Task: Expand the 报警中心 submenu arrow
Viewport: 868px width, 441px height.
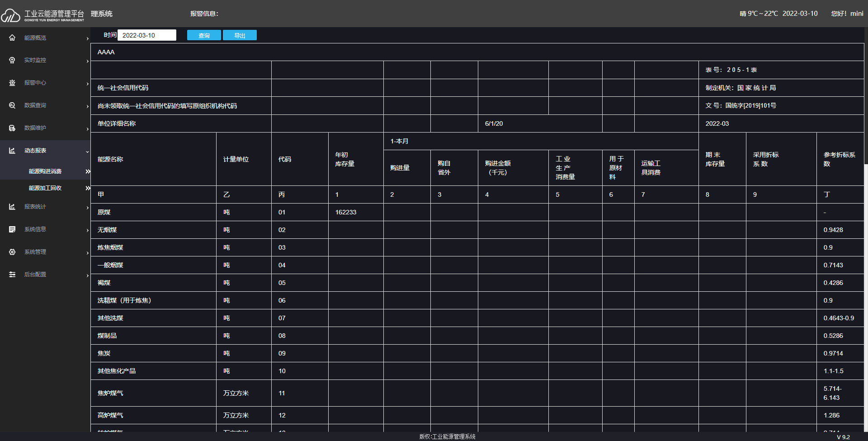Action: click(x=87, y=84)
